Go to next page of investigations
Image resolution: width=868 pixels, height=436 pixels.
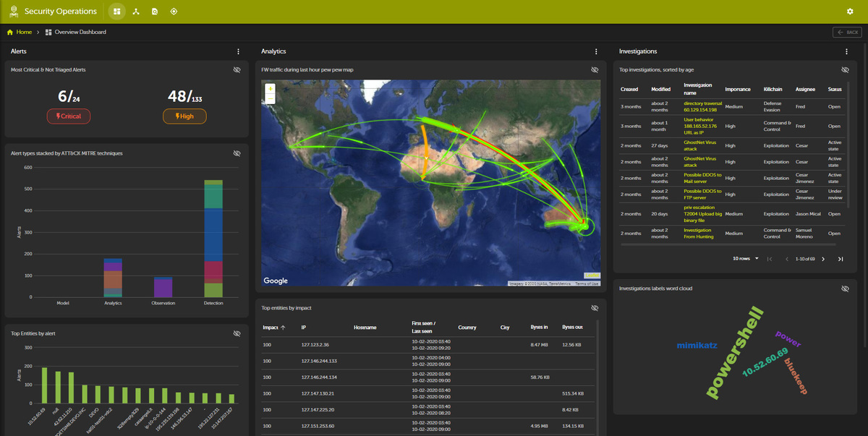823,259
